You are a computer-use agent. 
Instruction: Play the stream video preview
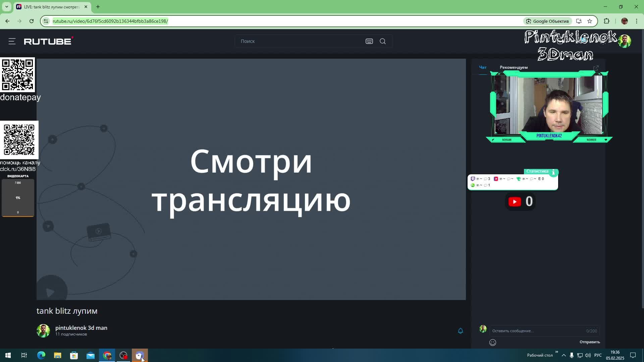[x=251, y=179]
